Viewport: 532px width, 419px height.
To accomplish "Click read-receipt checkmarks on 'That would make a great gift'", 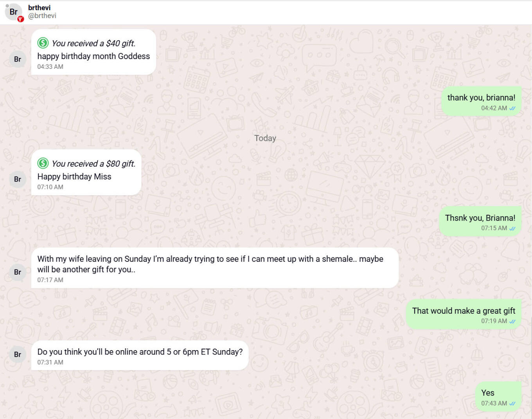I will click(512, 321).
